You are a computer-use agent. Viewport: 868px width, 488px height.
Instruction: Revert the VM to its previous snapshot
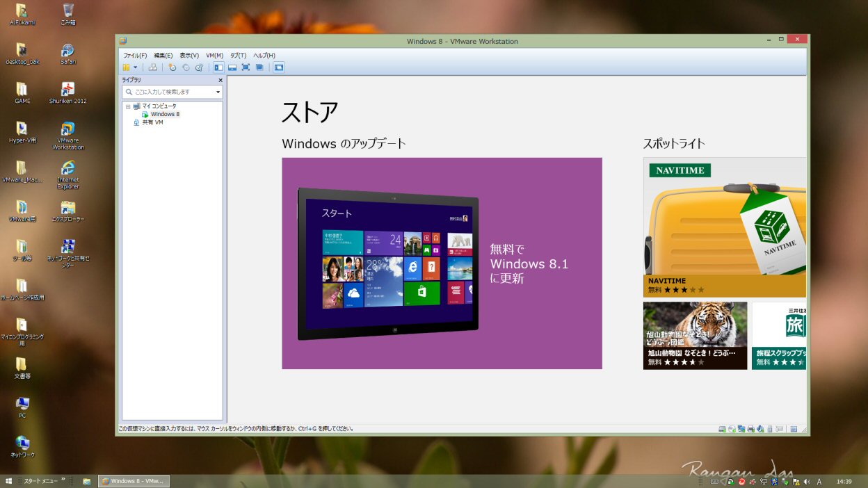click(x=186, y=67)
